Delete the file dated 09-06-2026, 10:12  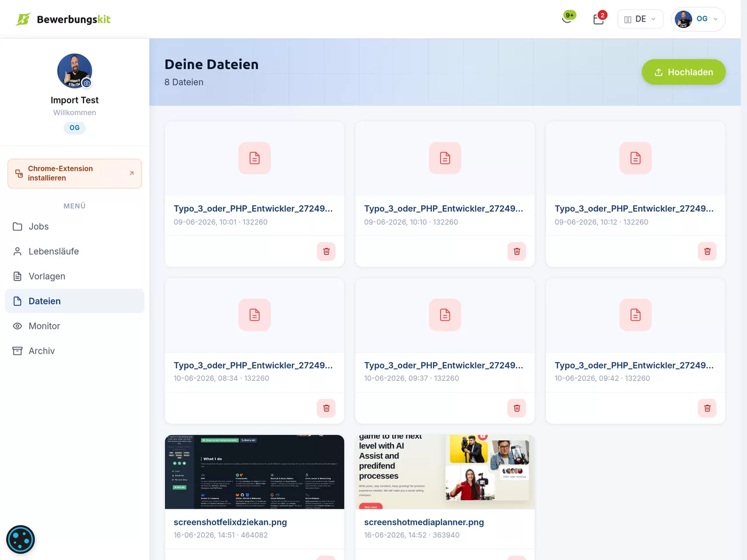tap(707, 251)
